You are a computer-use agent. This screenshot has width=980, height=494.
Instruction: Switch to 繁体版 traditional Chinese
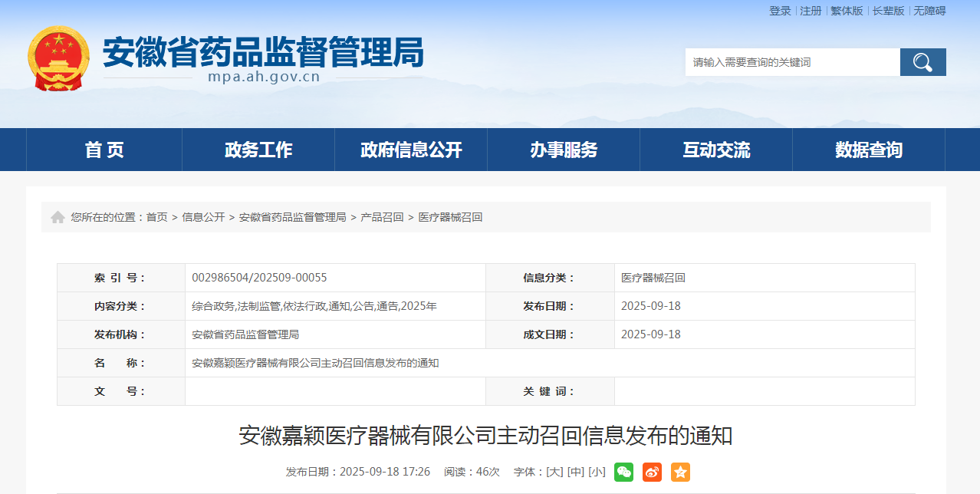point(847,11)
